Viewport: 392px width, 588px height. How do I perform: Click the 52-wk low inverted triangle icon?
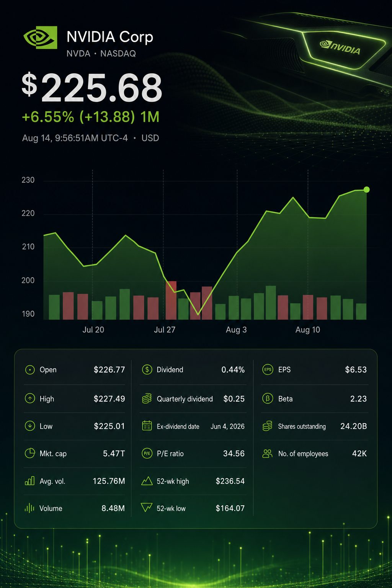[147, 508]
